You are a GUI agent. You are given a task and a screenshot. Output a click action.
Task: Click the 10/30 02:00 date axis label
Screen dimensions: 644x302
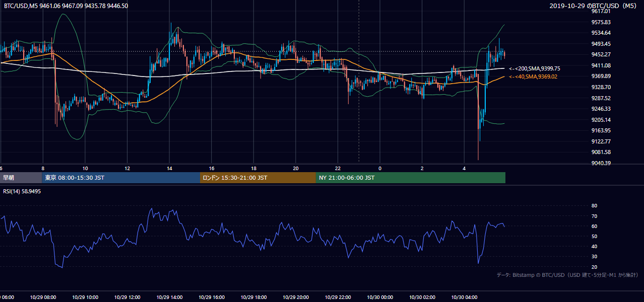coord(422,297)
